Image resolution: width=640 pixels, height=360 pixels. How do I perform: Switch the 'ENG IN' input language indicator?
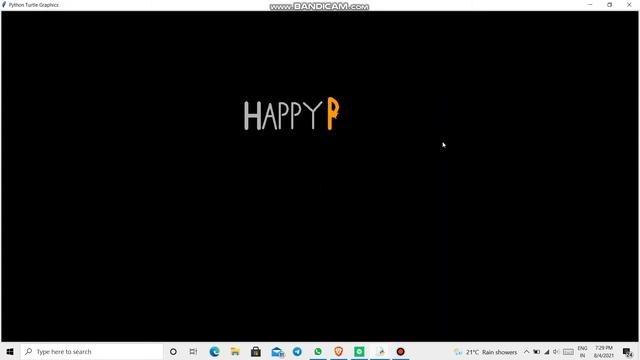coord(582,351)
